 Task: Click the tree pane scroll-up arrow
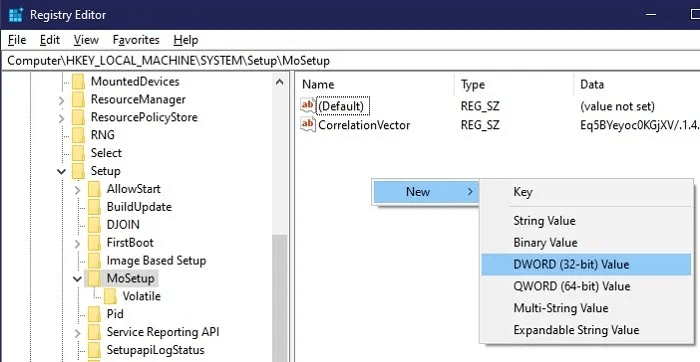(x=280, y=82)
